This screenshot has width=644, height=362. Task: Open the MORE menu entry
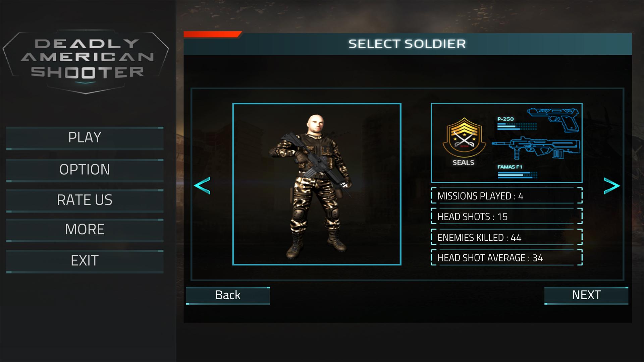85,230
